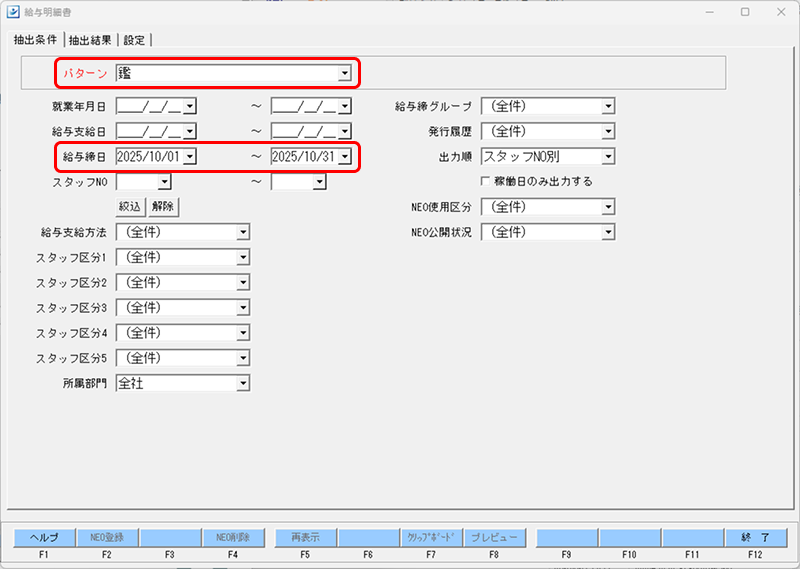The width and height of the screenshot is (800, 569).
Task: Click the プレビュー F8 button
Action: [494, 537]
